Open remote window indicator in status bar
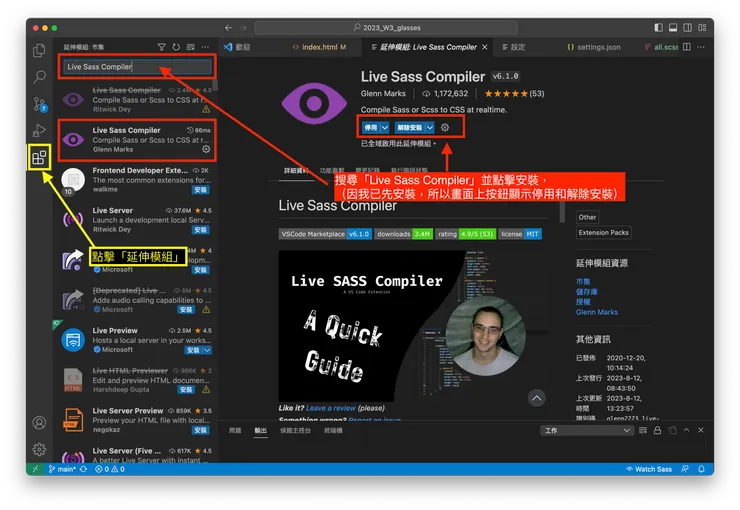Screen dimensions: 740x510 pyautogui.click(x=35, y=469)
